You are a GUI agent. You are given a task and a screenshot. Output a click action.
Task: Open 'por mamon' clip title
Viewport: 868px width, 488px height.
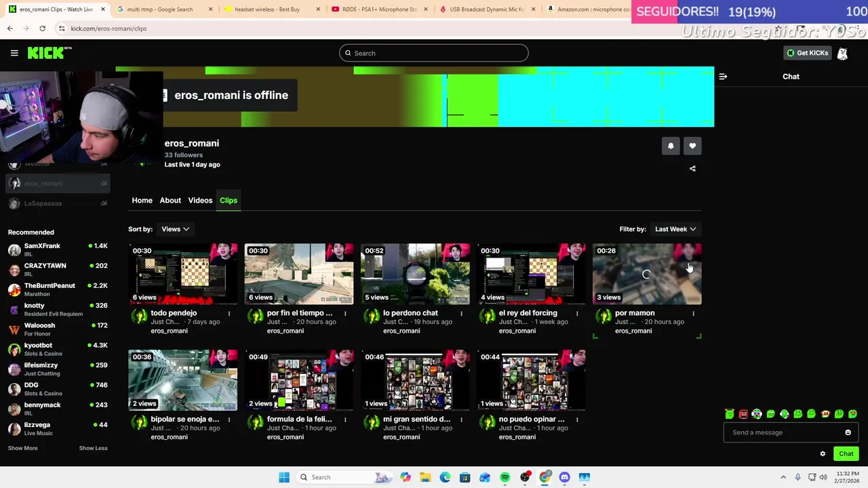pyautogui.click(x=635, y=313)
